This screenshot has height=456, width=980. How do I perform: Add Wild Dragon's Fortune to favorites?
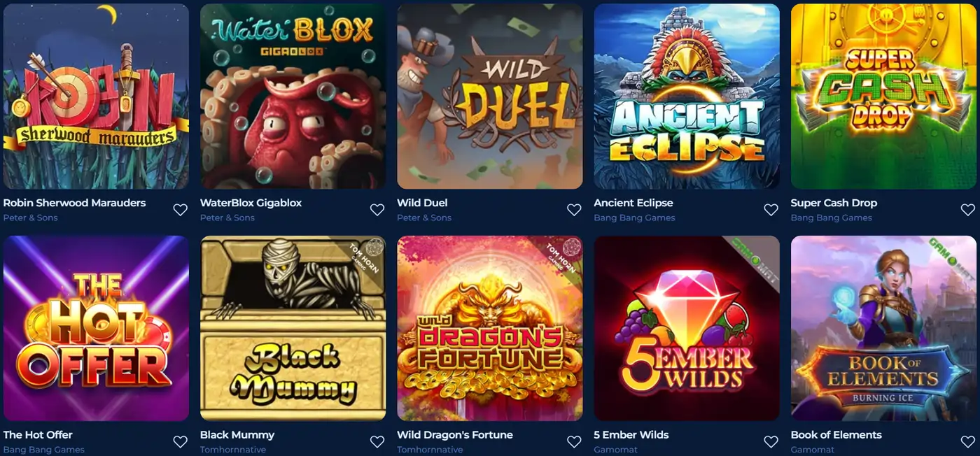574,442
